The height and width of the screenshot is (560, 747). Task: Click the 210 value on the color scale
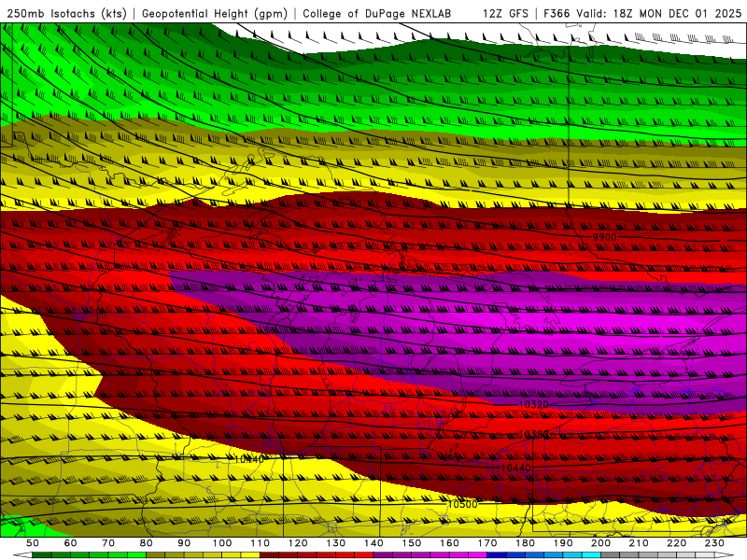point(639,543)
